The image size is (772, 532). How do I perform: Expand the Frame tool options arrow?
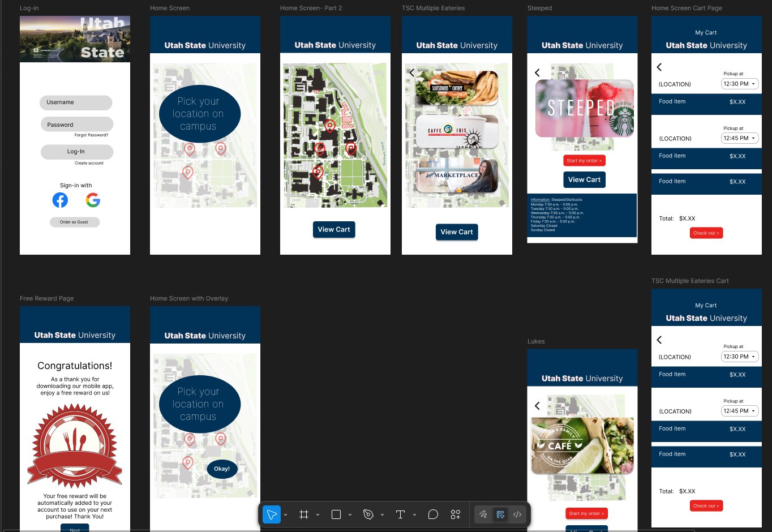tap(318, 515)
